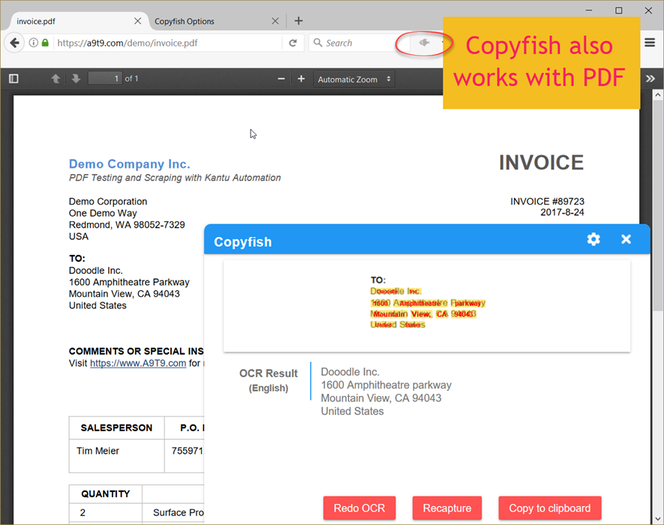Focus the browser URL address bar
Image resolution: width=664 pixels, height=525 pixels.
pyautogui.click(x=167, y=43)
